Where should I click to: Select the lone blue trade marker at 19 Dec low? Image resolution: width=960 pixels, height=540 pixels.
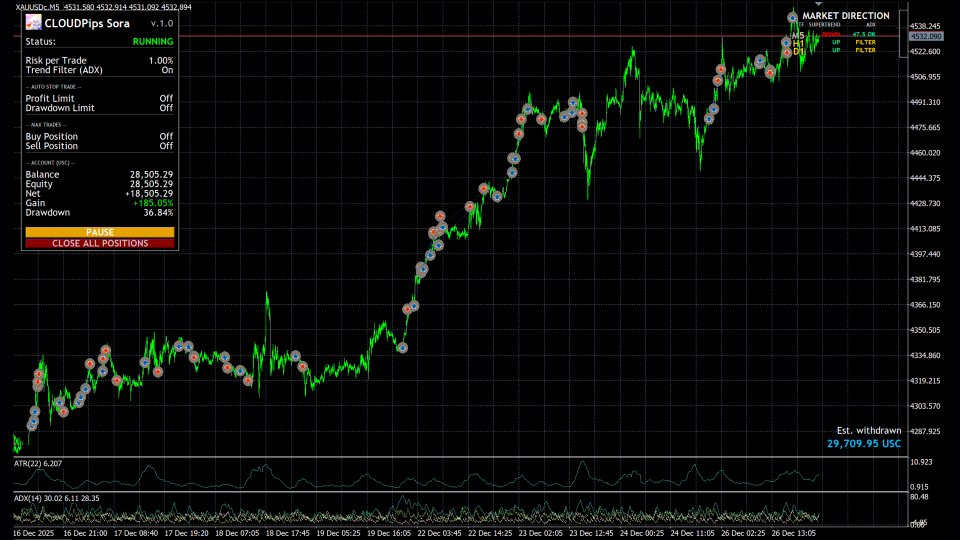402,348
